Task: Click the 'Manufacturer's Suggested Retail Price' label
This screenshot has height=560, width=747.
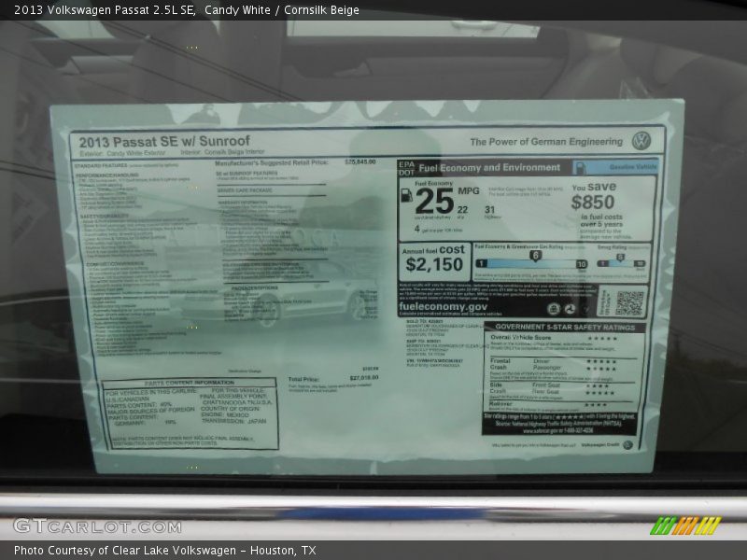Action: point(272,162)
